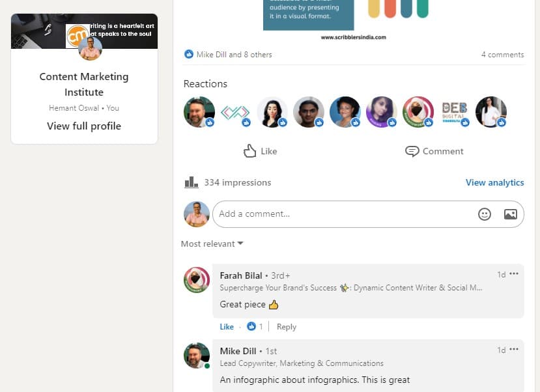Click View analytics link
540x392 pixels.
click(494, 182)
